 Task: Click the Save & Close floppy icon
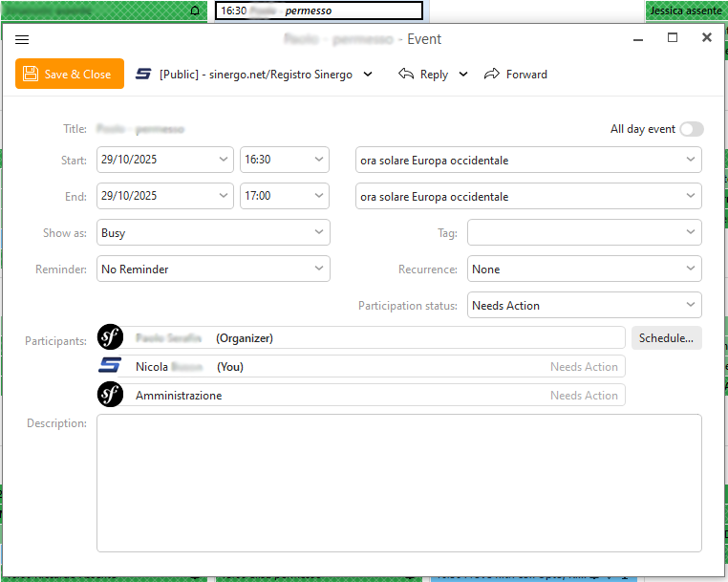[x=31, y=75]
